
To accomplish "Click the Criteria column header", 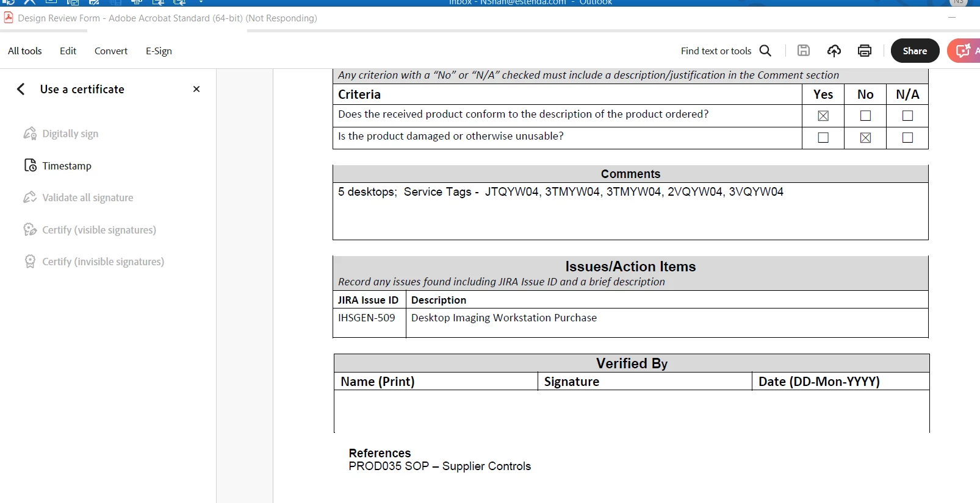I will pyautogui.click(x=359, y=95).
